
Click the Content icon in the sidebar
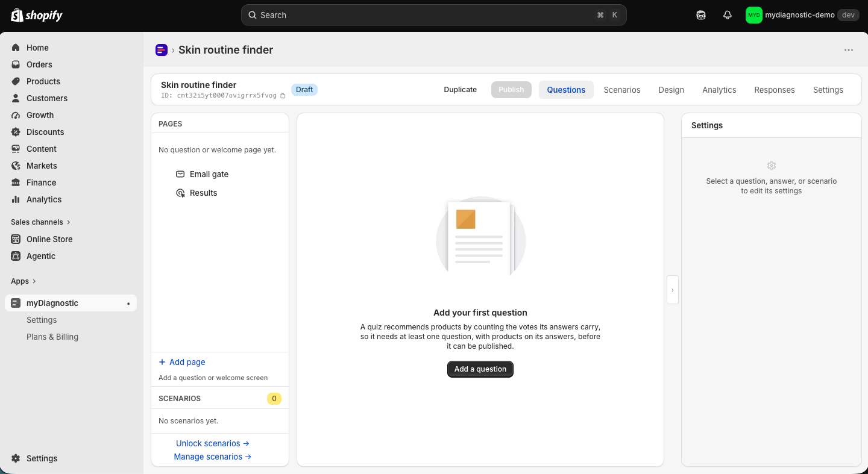[x=16, y=149]
